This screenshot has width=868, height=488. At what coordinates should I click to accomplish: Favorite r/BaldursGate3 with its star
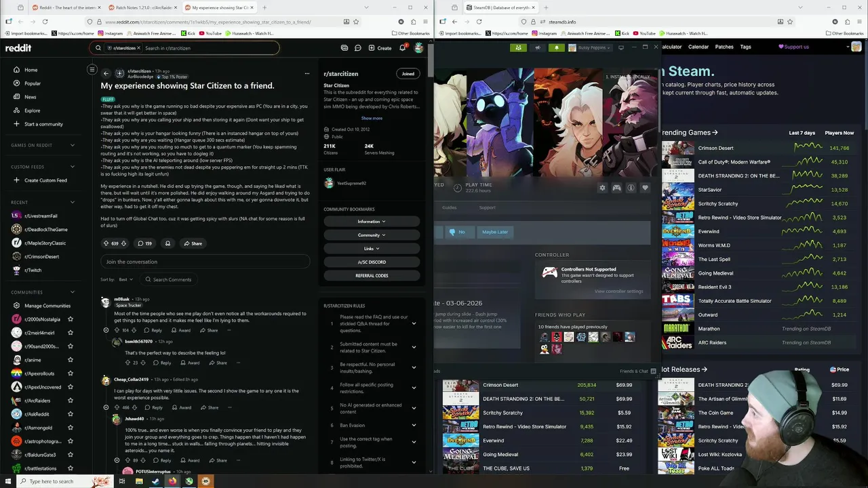point(71,455)
